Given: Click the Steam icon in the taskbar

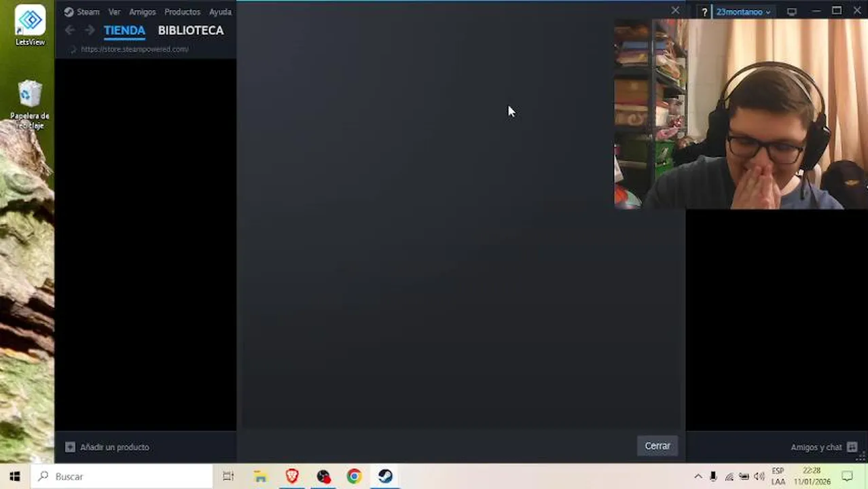Looking at the screenshot, I should [x=386, y=476].
